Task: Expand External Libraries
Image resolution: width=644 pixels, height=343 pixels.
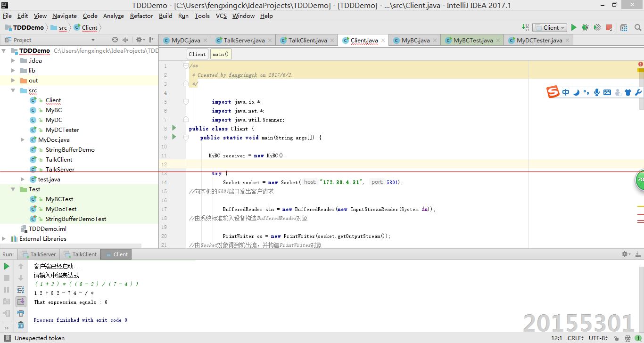Action: [4, 238]
